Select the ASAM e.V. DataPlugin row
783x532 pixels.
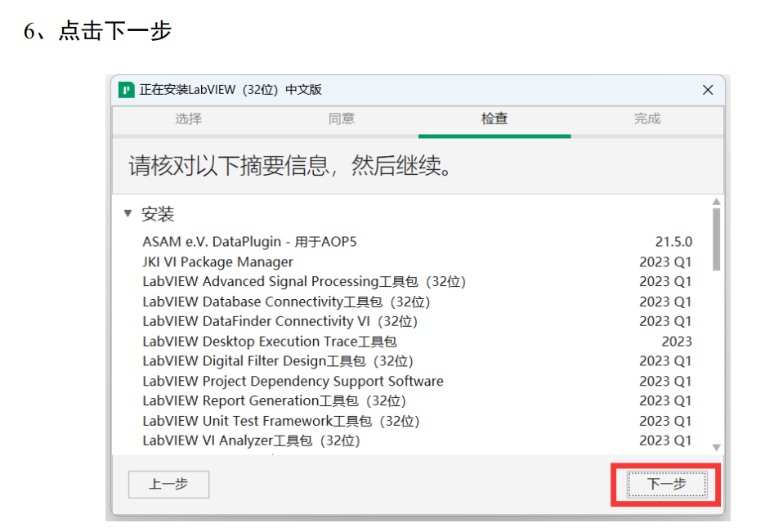[x=417, y=242]
